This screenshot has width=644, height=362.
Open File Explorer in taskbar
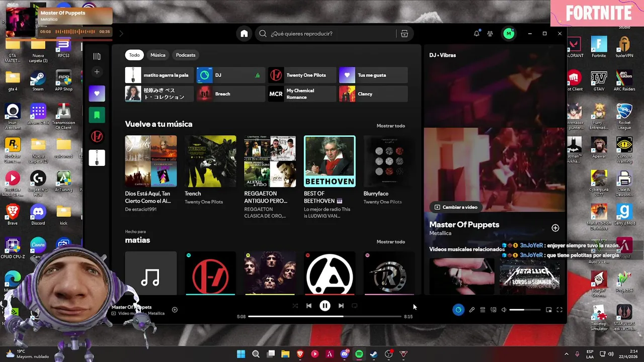[285, 354]
